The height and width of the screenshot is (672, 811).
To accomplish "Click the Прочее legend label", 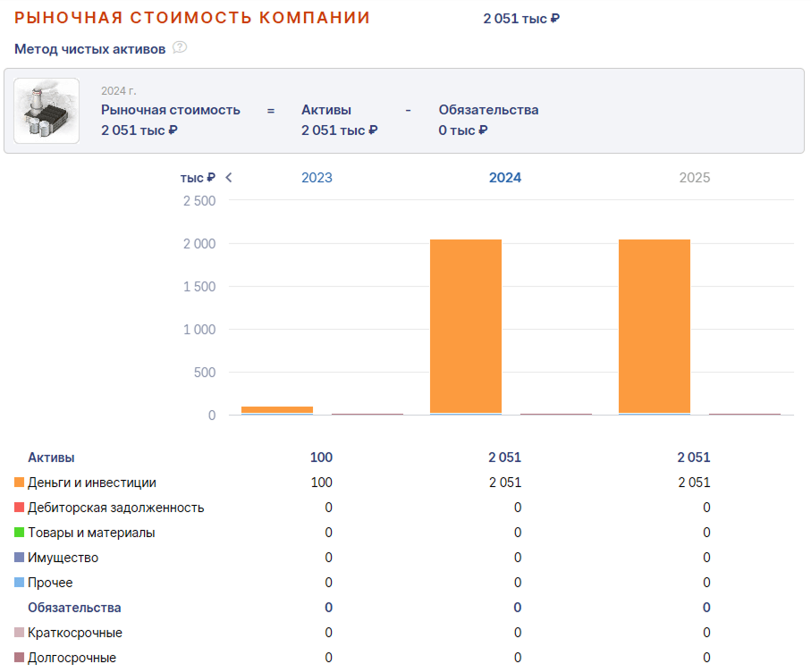I will click(x=50, y=583).
